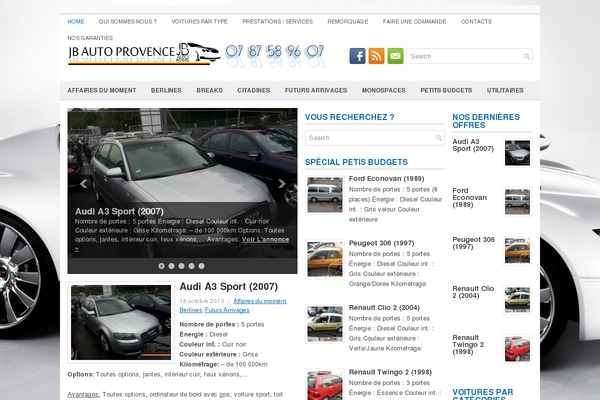This screenshot has height=400, width=600.
Task: Go to Remorquage page
Action: point(347,22)
